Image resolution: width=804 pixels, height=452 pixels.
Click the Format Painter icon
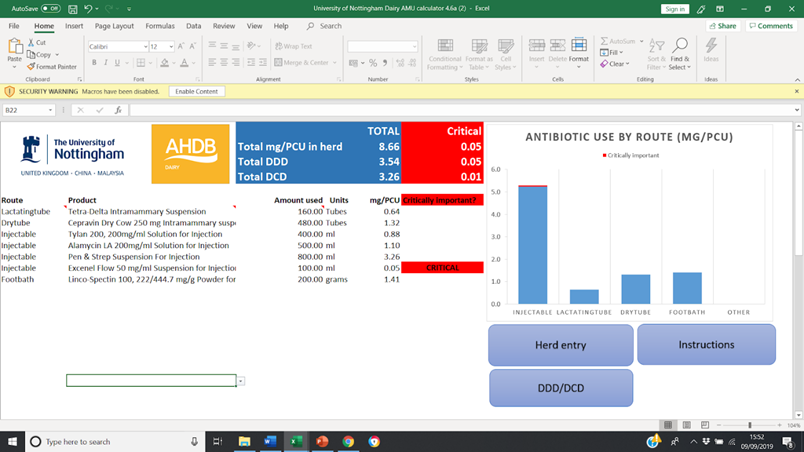pos(31,67)
